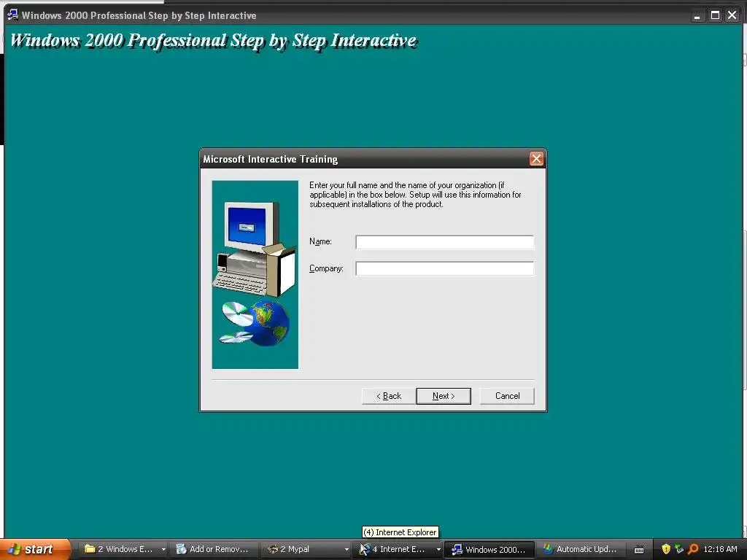Click the Company input field
The height and width of the screenshot is (560, 747).
[444, 268]
